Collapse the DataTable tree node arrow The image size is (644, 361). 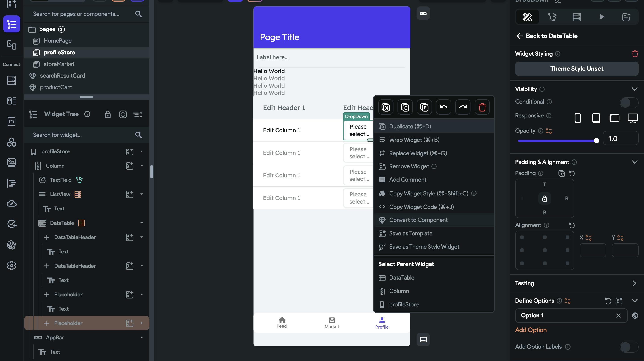coord(142,223)
